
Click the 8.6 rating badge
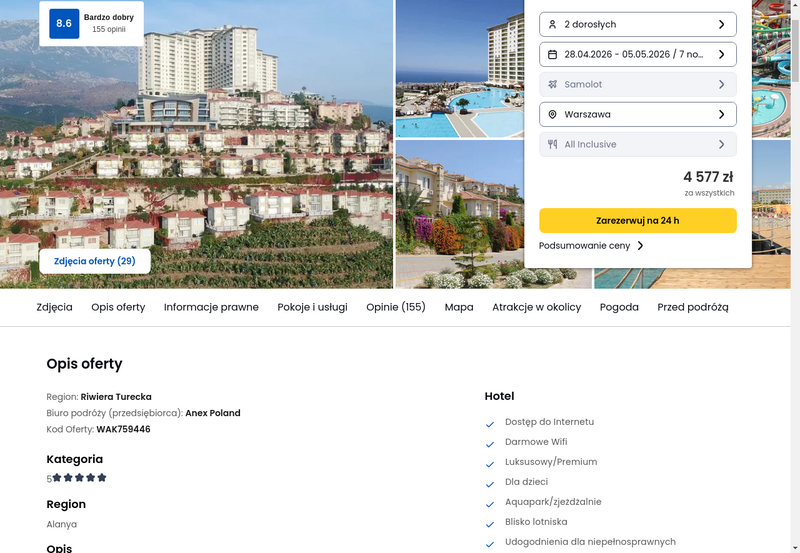(x=64, y=23)
